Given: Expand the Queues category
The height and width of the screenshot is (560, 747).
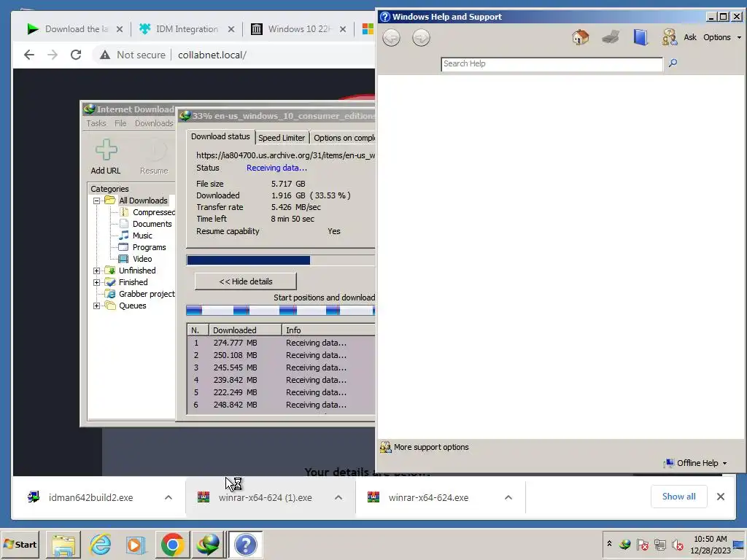Looking at the screenshot, I should click(x=97, y=306).
